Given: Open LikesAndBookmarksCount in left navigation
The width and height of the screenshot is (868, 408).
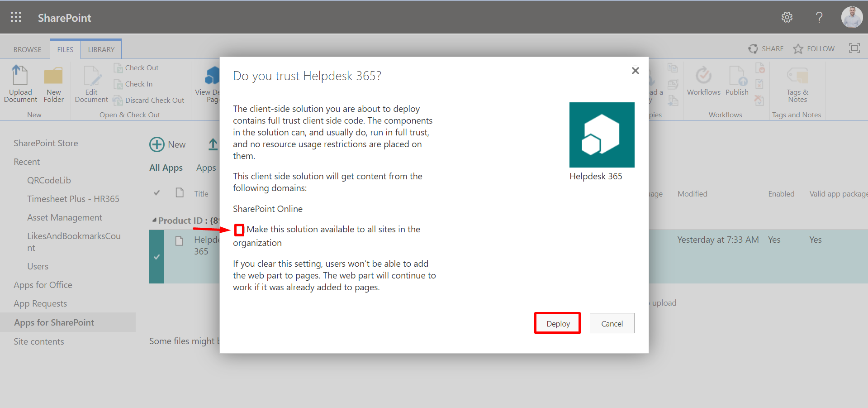Looking at the screenshot, I should [x=74, y=242].
